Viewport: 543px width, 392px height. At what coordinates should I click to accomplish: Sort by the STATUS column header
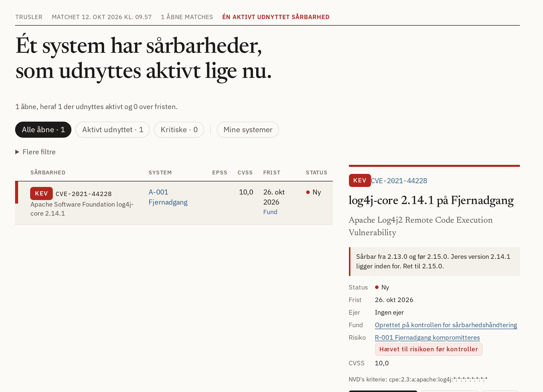click(x=316, y=173)
